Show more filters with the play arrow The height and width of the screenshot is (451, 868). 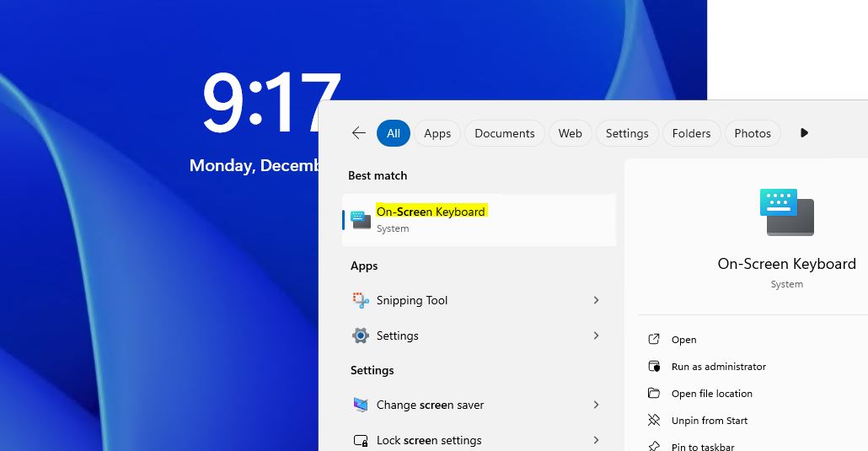804,133
